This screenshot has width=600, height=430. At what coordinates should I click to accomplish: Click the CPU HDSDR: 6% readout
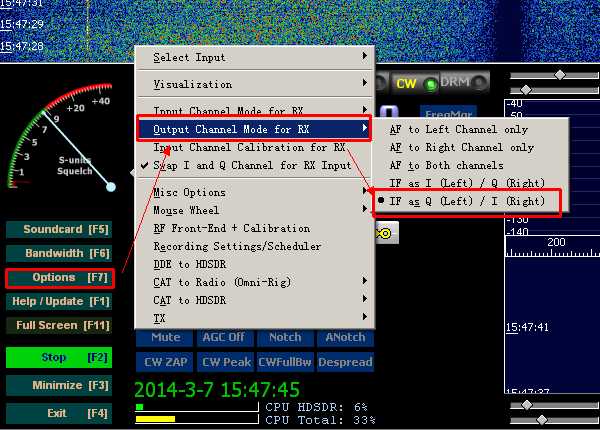point(316,407)
